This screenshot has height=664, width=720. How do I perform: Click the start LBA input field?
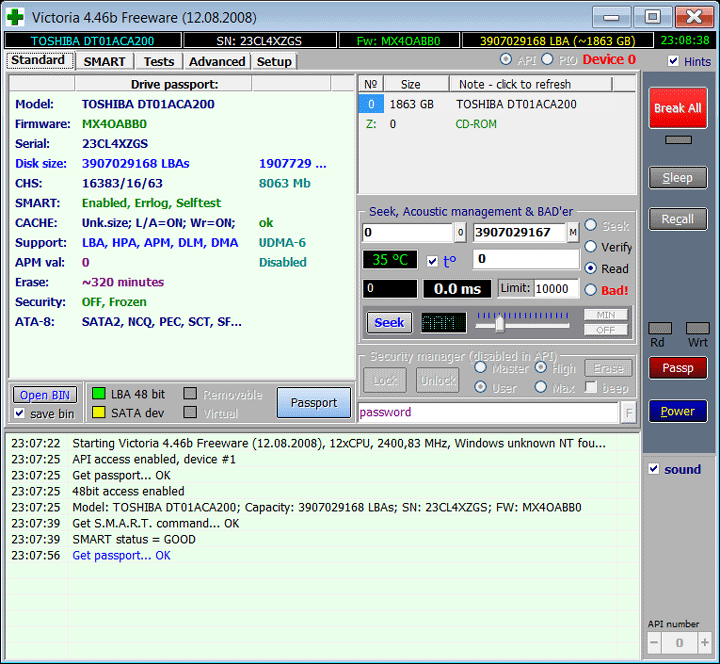coord(408,232)
